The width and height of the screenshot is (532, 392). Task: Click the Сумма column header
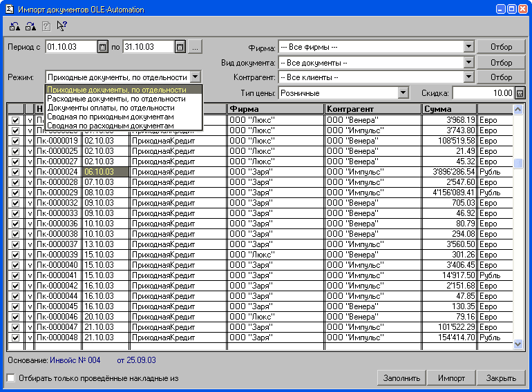pyautogui.click(x=450, y=109)
